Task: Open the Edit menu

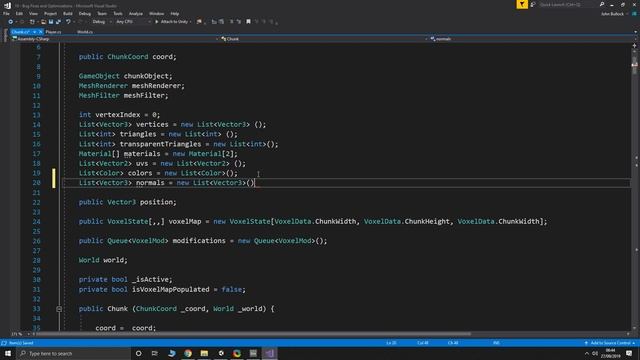Action: coord(19,13)
